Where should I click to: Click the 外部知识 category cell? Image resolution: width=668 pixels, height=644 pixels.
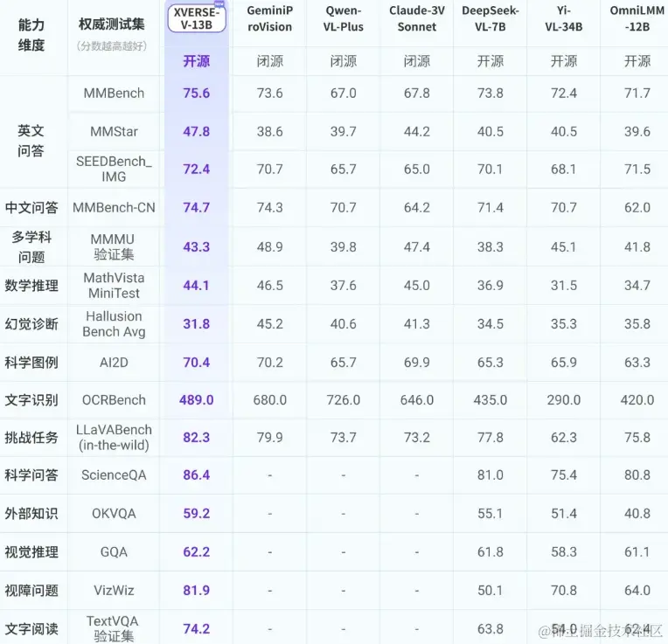click(x=31, y=514)
